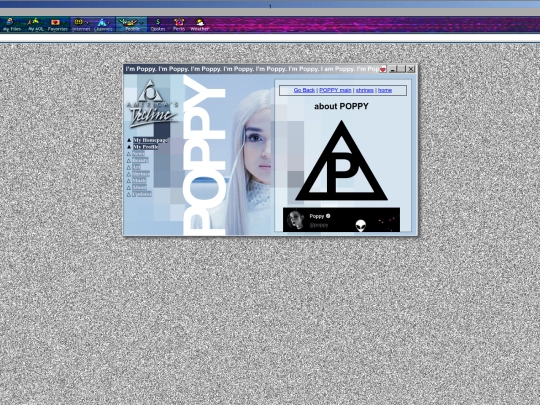Open the Beauty sidebar item

tap(140, 160)
